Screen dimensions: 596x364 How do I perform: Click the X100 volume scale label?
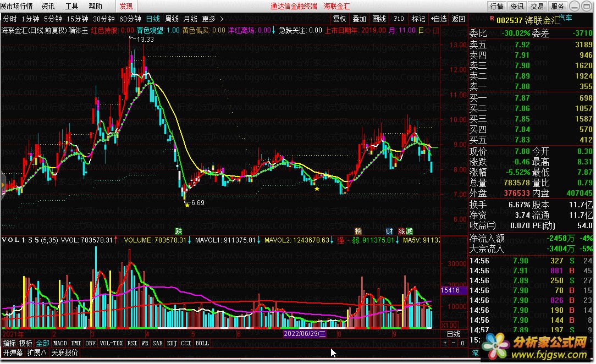pyautogui.click(x=449, y=326)
